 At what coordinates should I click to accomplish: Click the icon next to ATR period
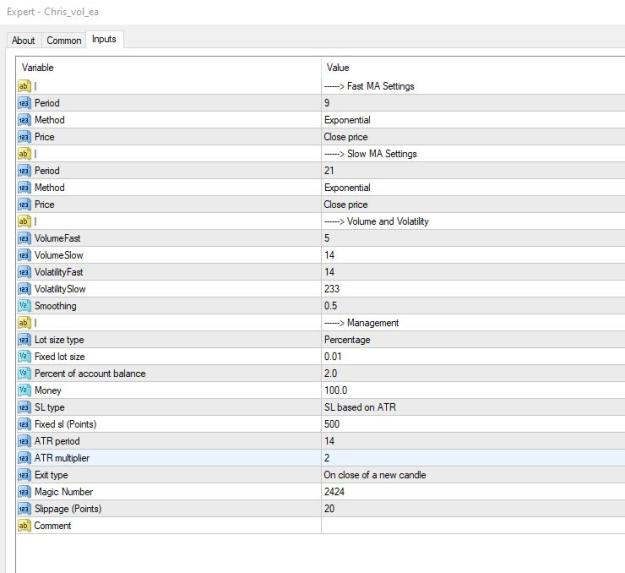(x=24, y=441)
